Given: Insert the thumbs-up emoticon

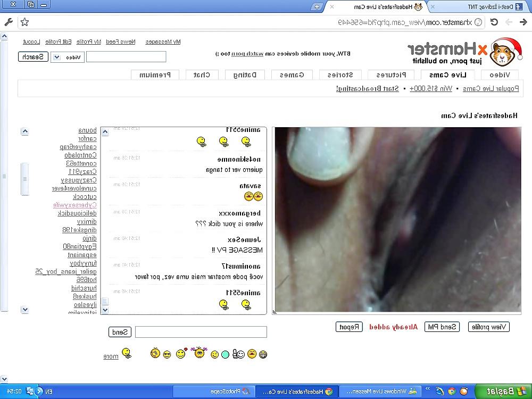Looking at the screenshot, I should point(239,354).
